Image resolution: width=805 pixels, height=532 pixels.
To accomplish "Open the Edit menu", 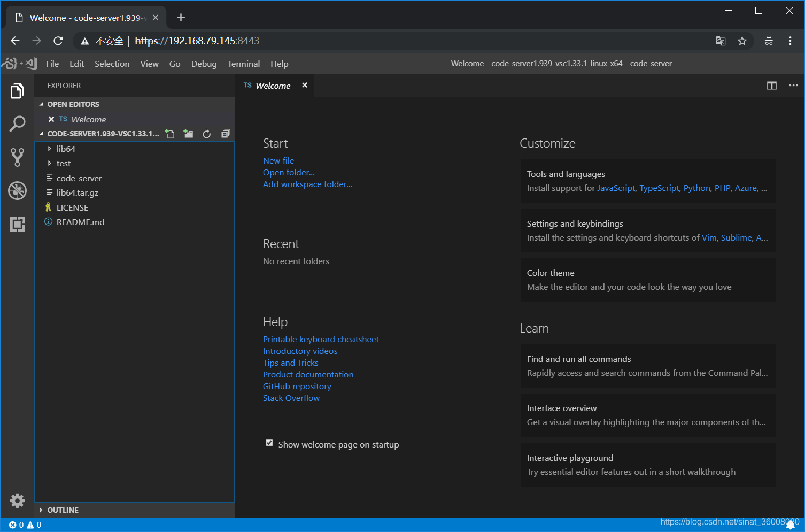I will tap(76, 64).
